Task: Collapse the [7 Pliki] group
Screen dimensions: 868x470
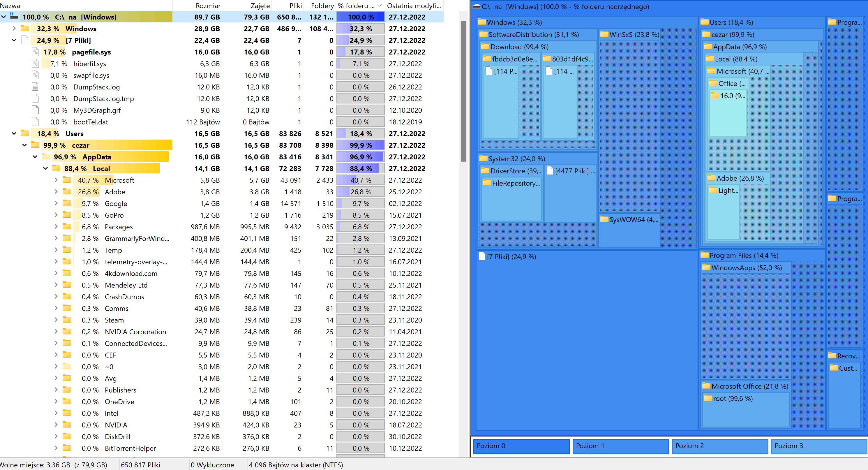Action: 14,40
